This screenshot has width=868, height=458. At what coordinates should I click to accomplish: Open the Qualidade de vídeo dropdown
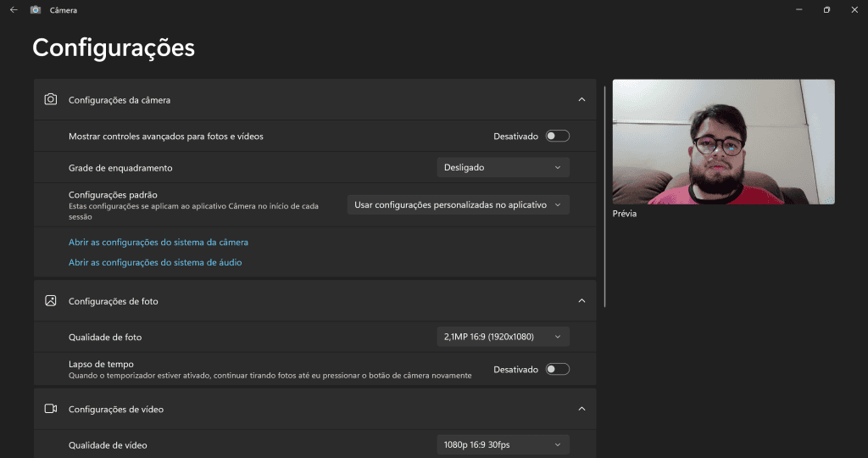tap(503, 444)
